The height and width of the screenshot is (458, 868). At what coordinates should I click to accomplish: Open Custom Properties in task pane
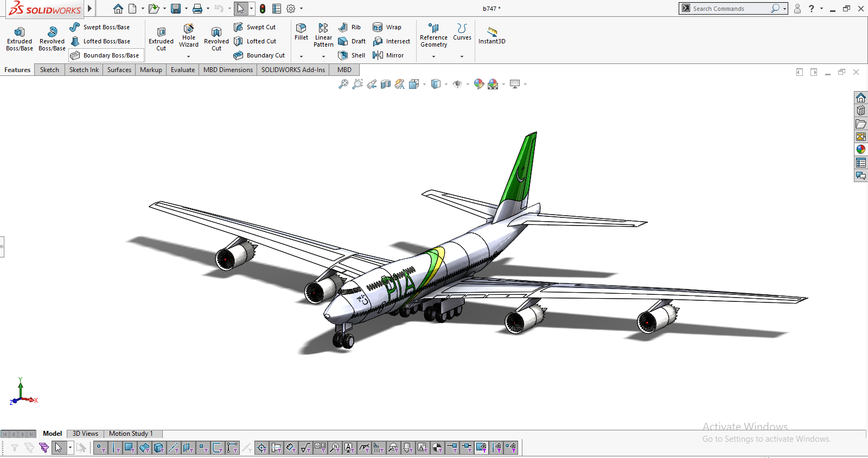861,163
